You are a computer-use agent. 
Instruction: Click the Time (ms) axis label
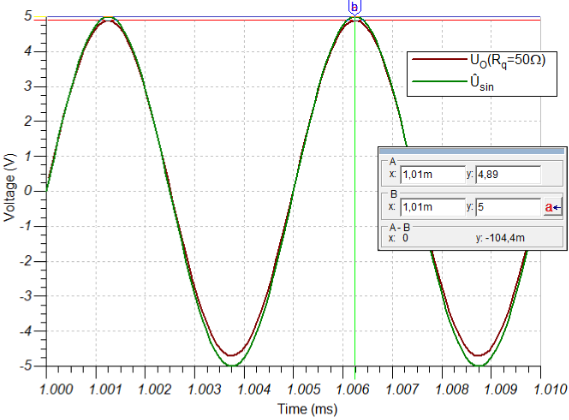coord(308,409)
